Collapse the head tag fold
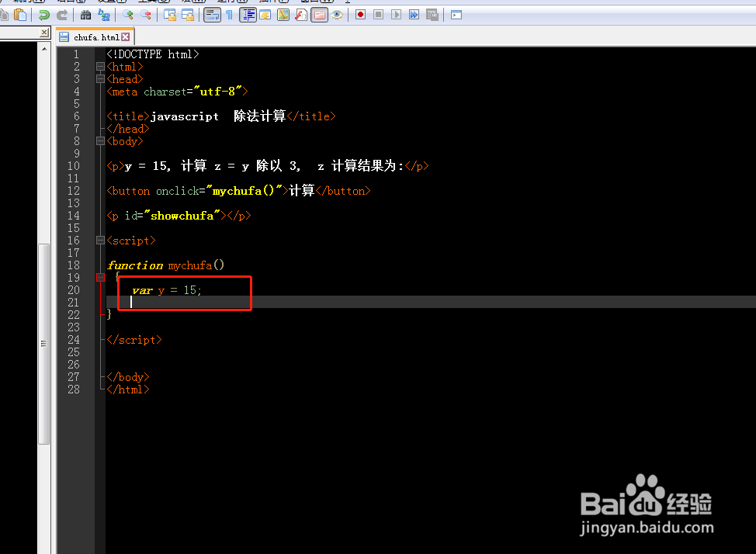The image size is (756, 554). [x=100, y=79]
